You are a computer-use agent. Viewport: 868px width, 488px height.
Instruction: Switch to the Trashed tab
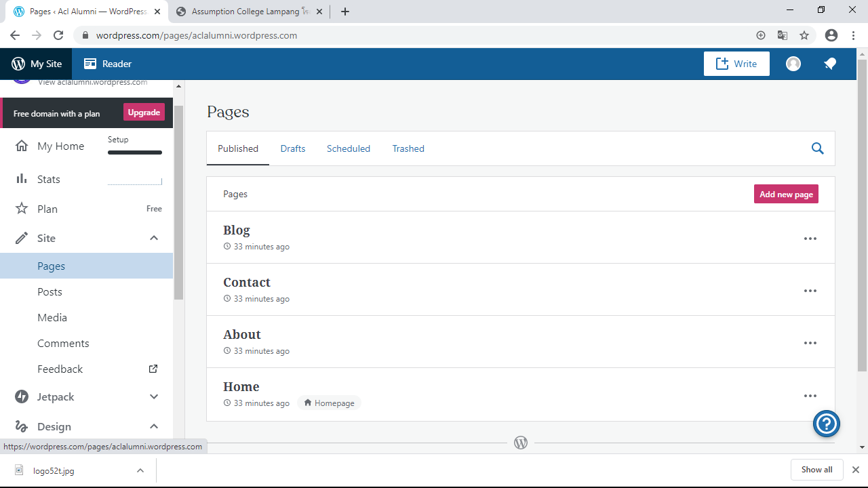click(408, 148)
